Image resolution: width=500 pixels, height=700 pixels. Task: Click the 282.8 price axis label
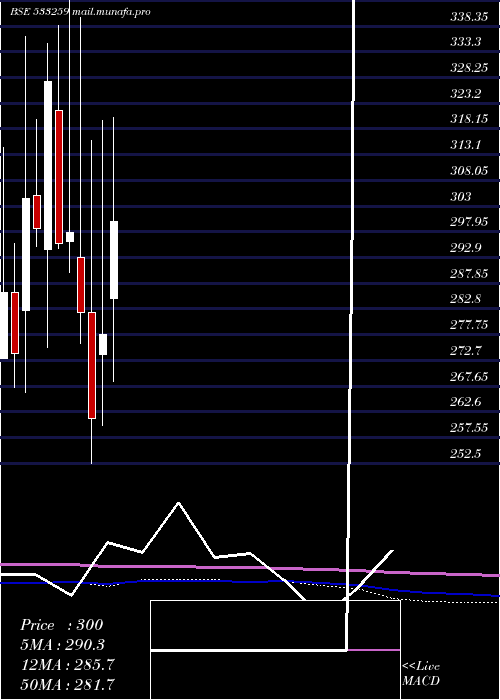(x=465, y=299)
